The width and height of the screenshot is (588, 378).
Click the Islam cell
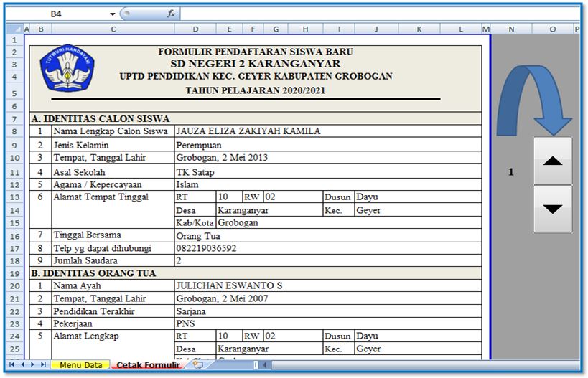point(328,184)
